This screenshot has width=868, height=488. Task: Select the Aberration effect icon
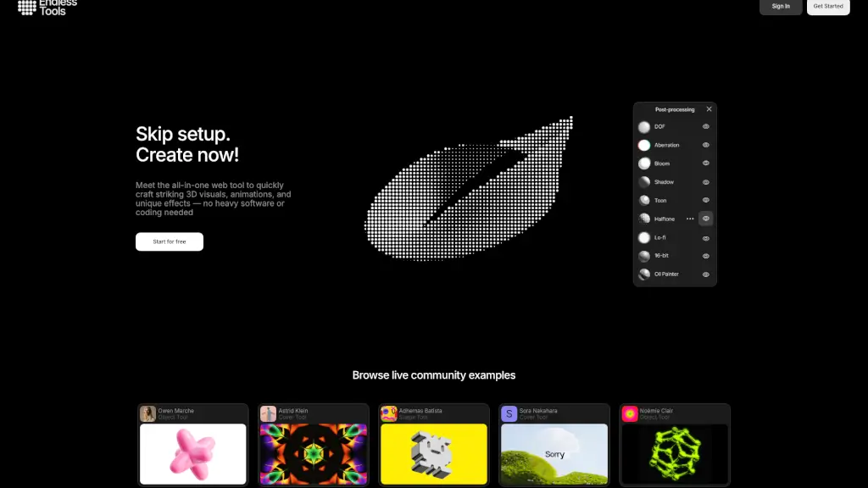644,145
